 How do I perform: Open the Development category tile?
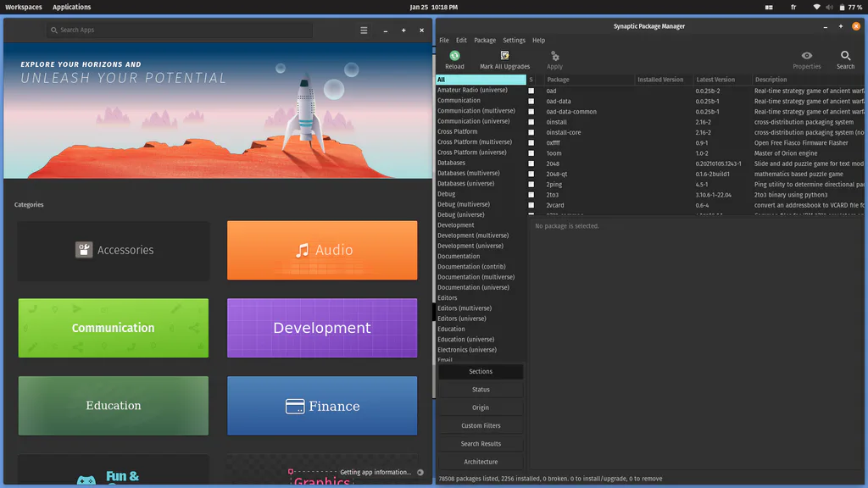[322, 328]
